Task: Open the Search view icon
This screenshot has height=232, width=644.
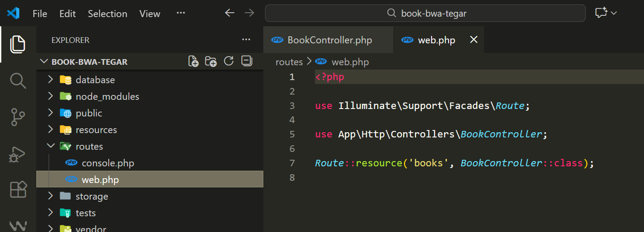Action: tap(18, 81)
